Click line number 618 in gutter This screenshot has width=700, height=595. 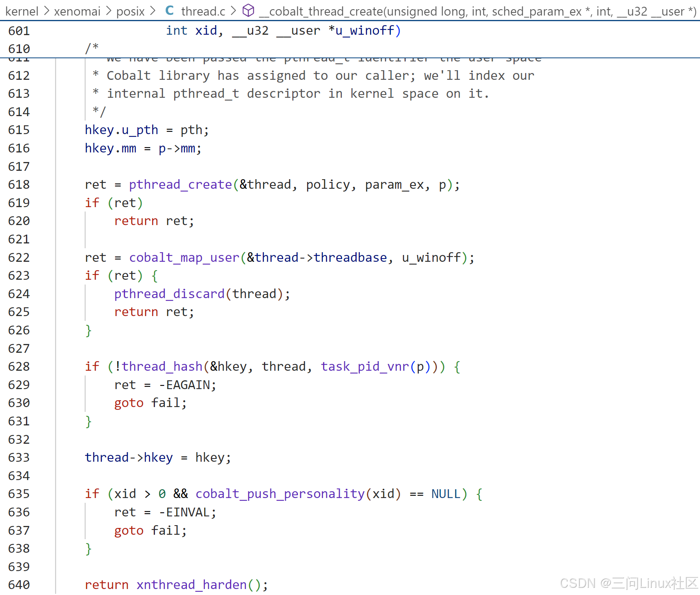click(x=19, y=184)
